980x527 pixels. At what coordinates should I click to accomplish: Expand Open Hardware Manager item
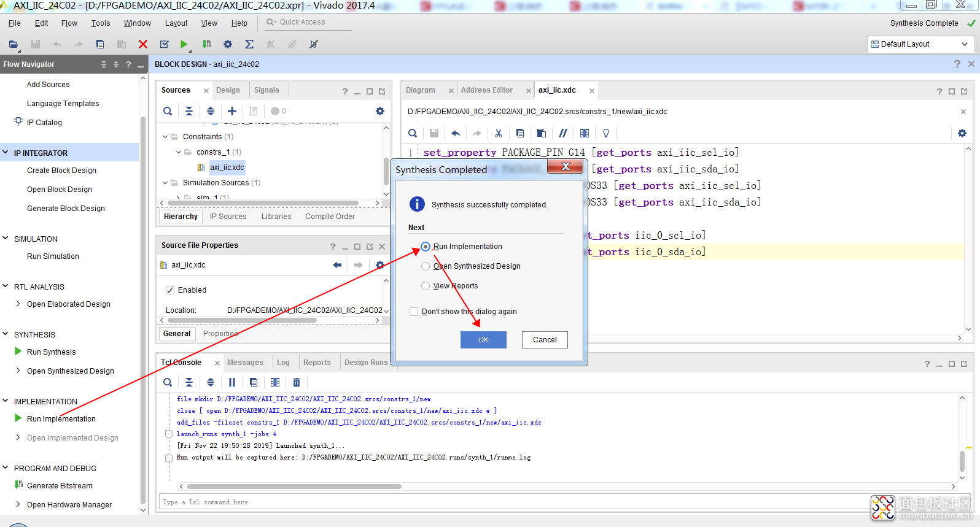tap(18, 504)
